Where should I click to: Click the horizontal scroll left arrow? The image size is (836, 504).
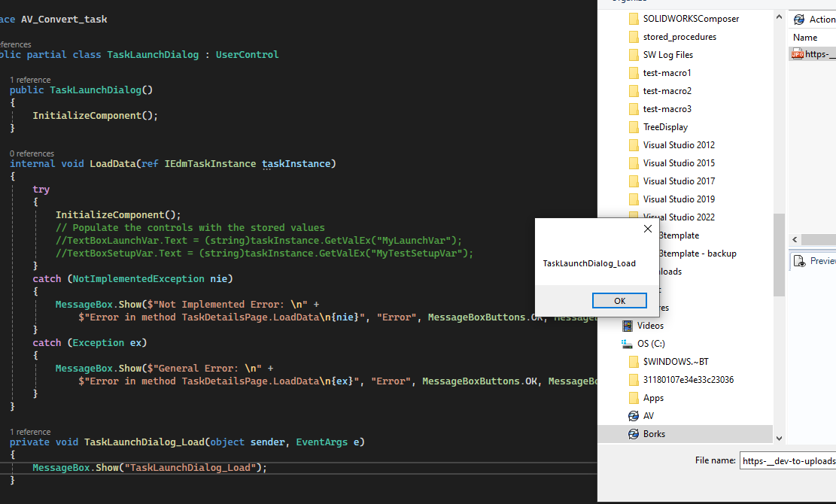coord(795,240)
